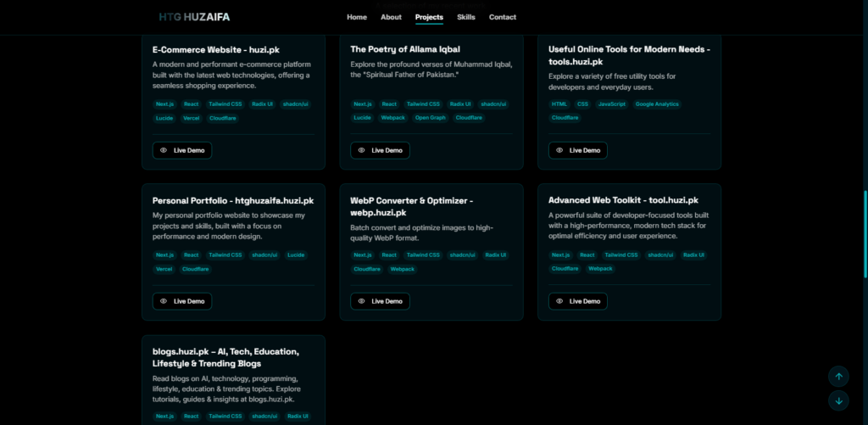Click Useful Online Tools for Modern Needs title
The height and width of the screenshot is (425, 868).
pyautogui.click(x=630, y=55)
